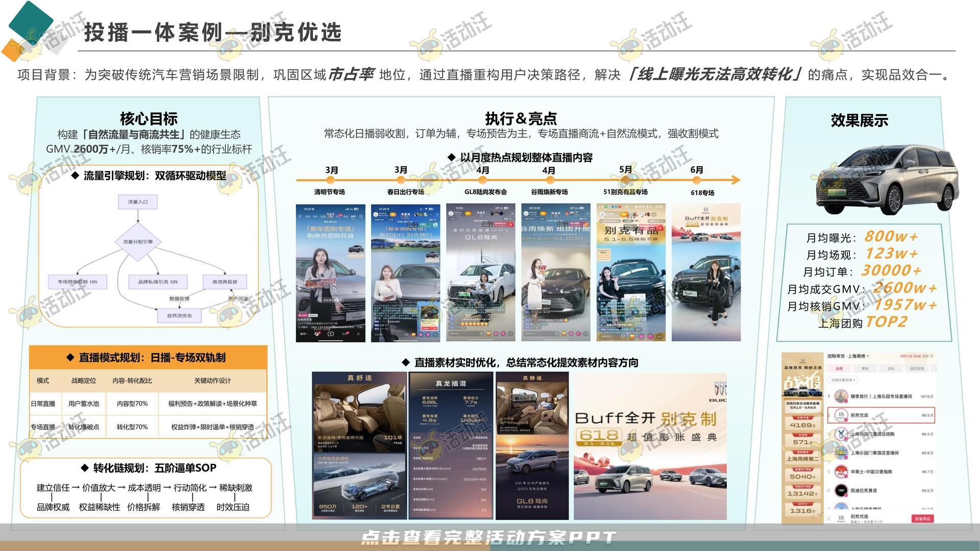Click the 流量分配引擎 diamond node
Viewport: 980px width, 551px height.
[138, 242]
